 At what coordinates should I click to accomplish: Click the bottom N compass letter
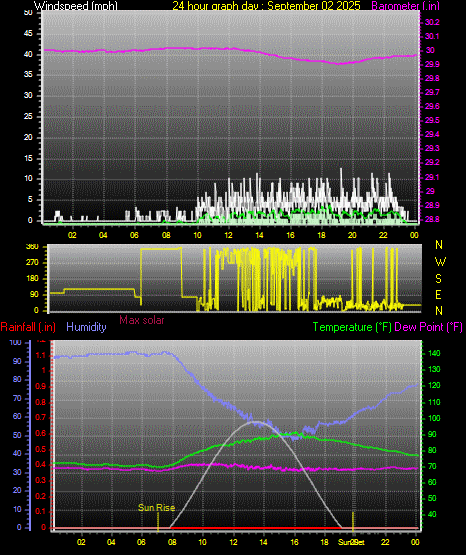click(x=439, y=311)
